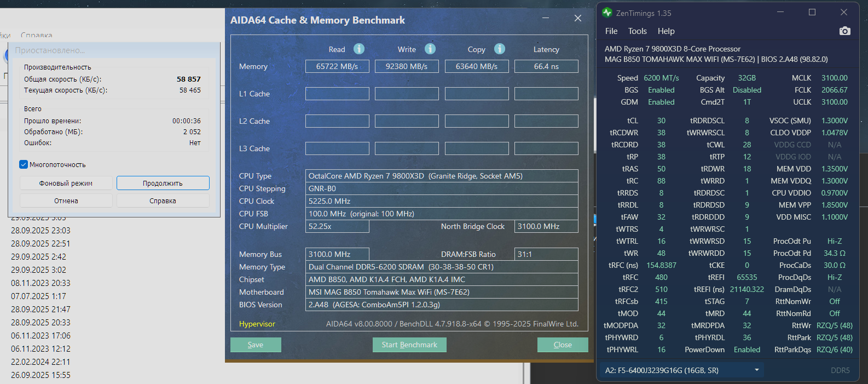Viewport: 868px width, 384px height.
Task: Toggle the Многопоточность checkbox
Action: [24, 164]
